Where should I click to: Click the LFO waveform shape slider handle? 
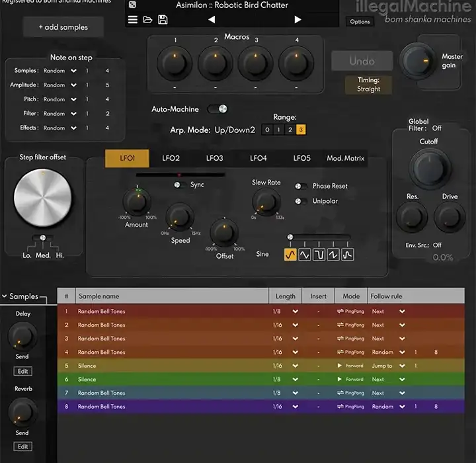(x=290, y=237)
